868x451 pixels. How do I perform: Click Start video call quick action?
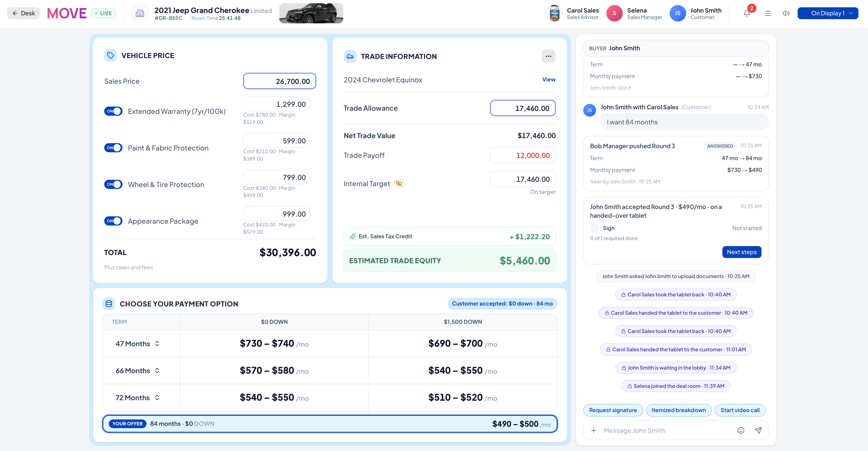pos(740,410)
